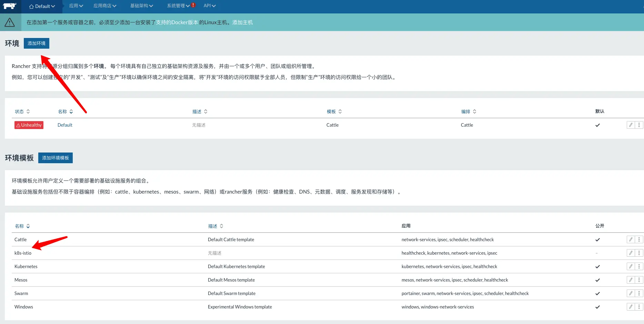Open the more-actions menu for the Default environment
The height and width of the screenshot is (324, 644).
(x=639, y=125)
